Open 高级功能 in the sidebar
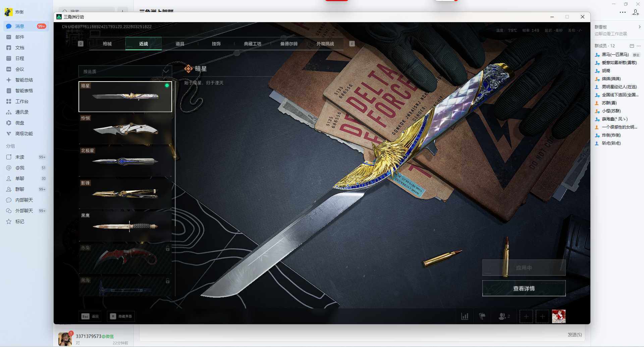644x347 pixels. (26, 134)
